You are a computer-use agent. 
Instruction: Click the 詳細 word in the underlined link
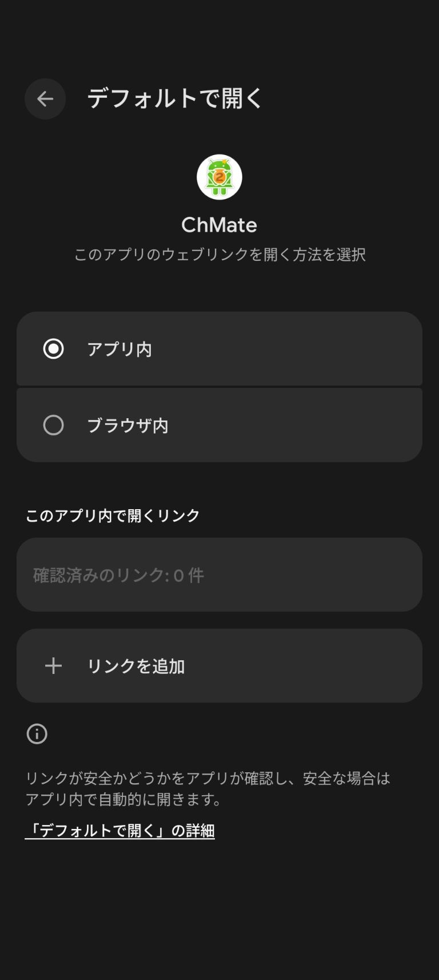tap(200, 831)
